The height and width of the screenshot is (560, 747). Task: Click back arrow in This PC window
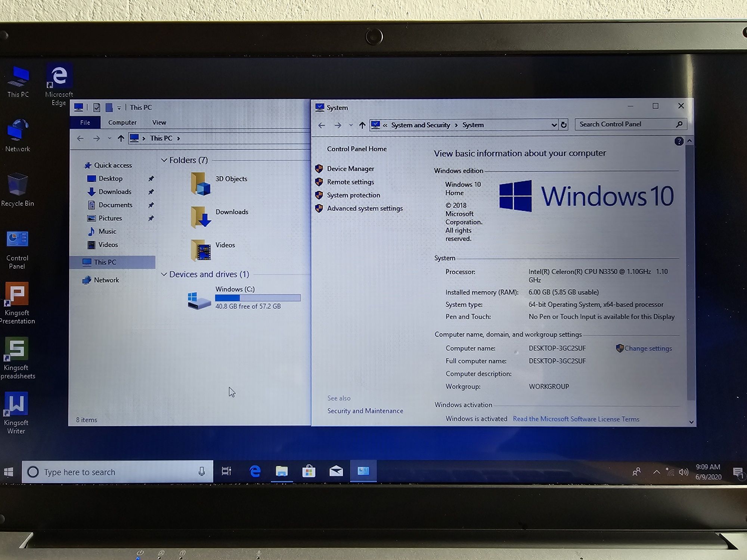[x=80, y=139]
